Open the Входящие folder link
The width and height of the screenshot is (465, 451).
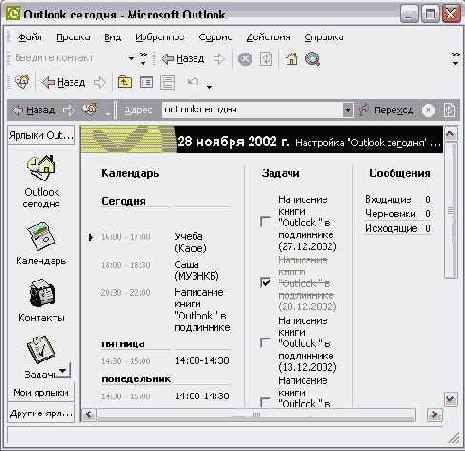click(388, 199)
